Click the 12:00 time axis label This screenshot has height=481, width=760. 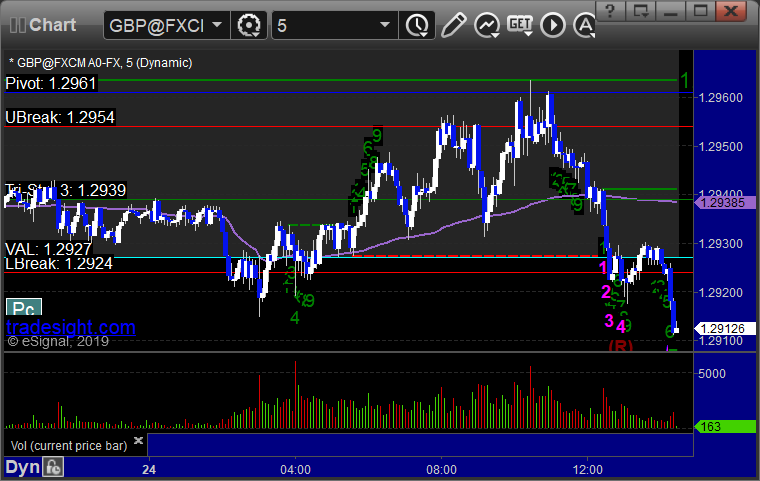click(x=587, y=470)
